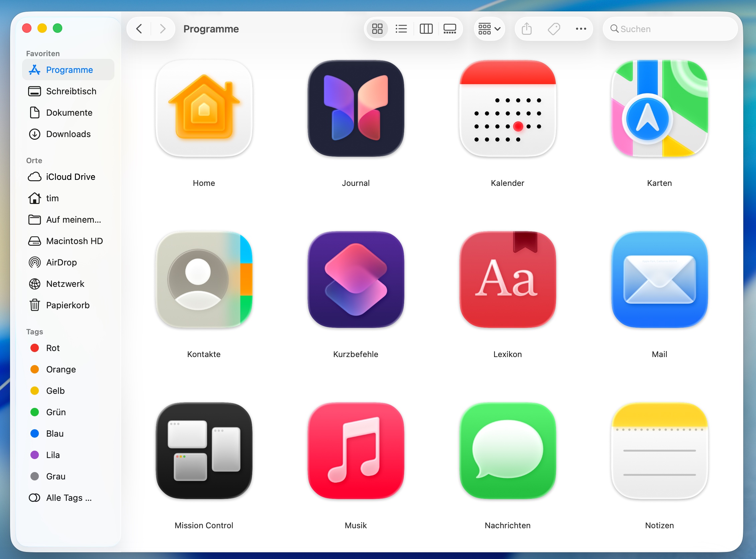Screen dimensions: 756x559
Task: Switch to icon view
Action: tap(377, 29)
